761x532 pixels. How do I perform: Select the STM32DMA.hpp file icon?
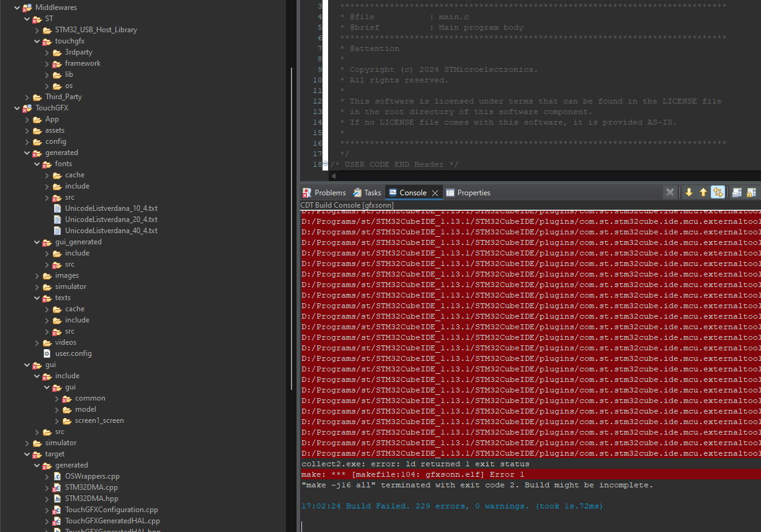[56, 499]
